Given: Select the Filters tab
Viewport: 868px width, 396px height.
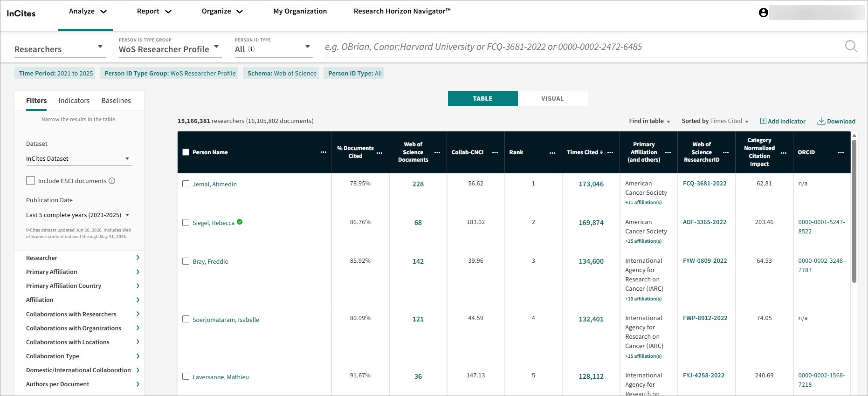Looking at the screenshot, I should [x=36, y=101].
